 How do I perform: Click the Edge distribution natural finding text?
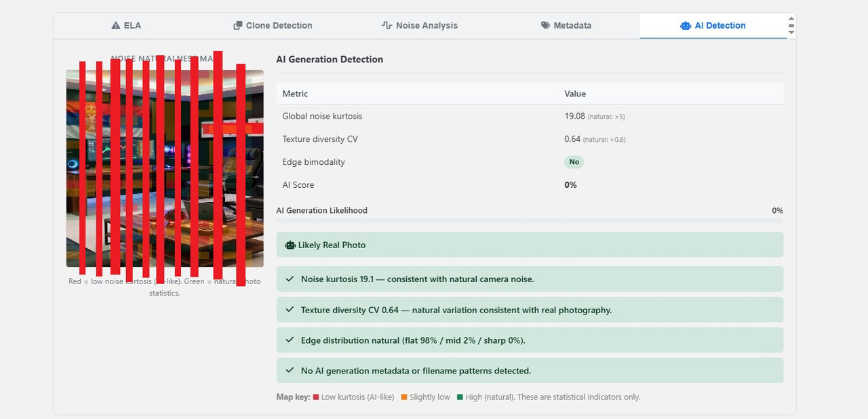(x=413, y=340)
